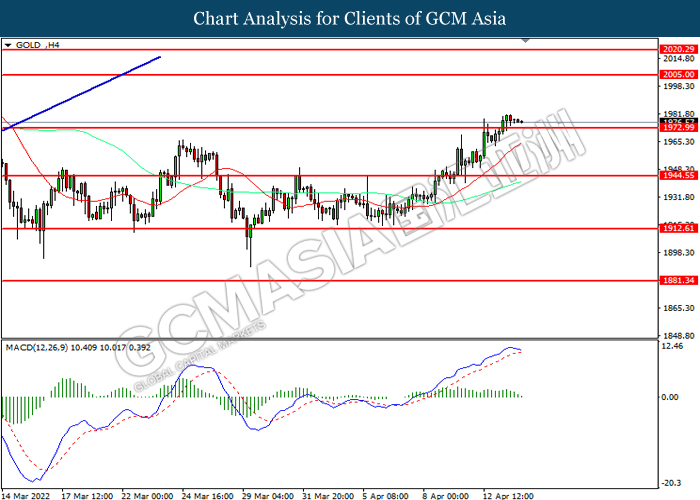700x500 pixels.
Task: Click the 1898.30 price scale value
Action: [x=679, y=253]
